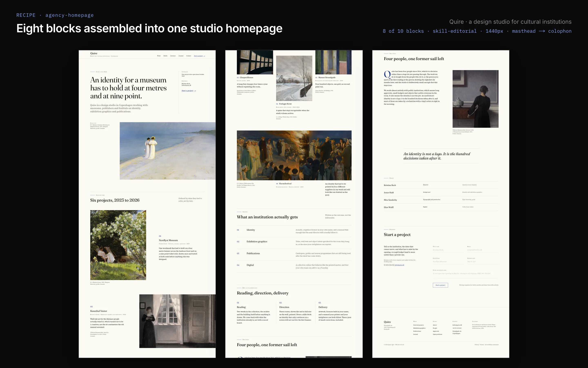This screenshot has height=368, width=588.
Task: Open the Journal link in the footer
Action: (x=415, y=334)
